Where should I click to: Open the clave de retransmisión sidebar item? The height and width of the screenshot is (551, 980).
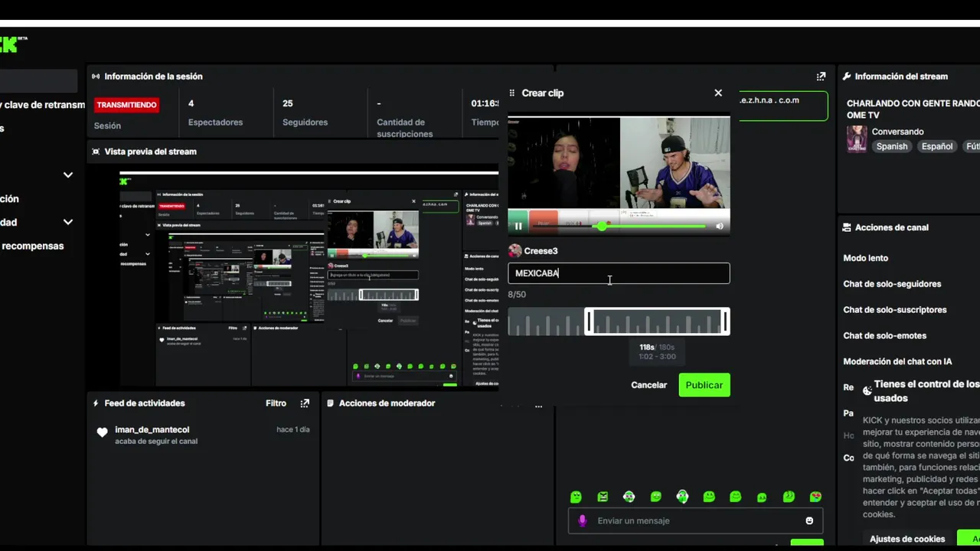click(x=42, y=105)
